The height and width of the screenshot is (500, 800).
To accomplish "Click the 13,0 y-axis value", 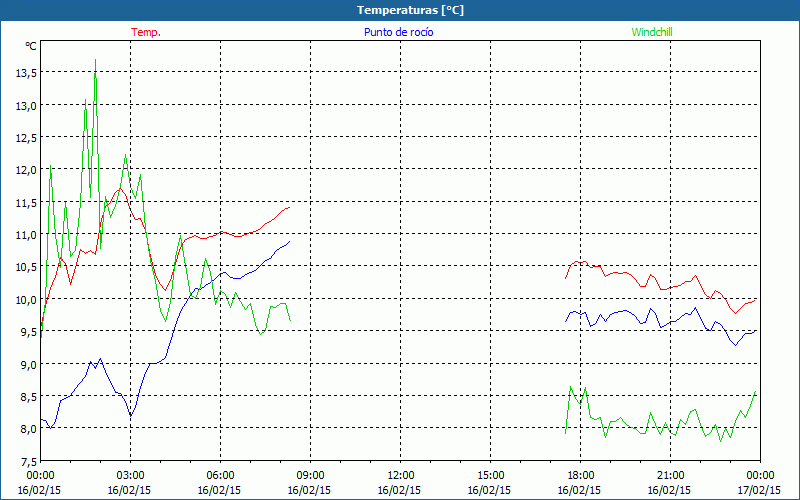I will coord(26,106).
